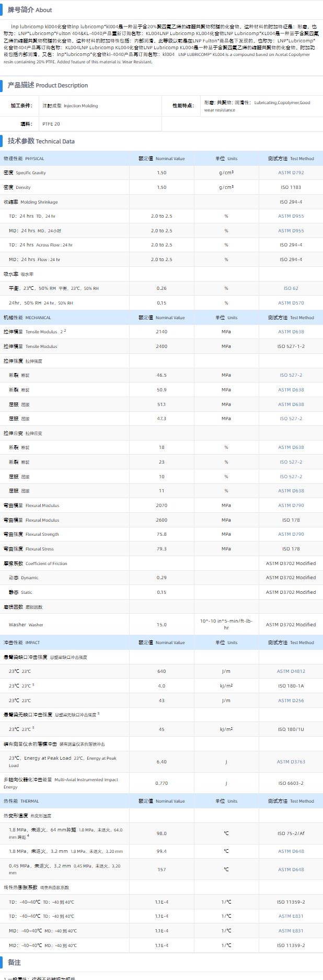Screen dimensions: 323x980
Task: Open the ASTM D3763 Energy at Peak Load link
Action: click(291, 762)
